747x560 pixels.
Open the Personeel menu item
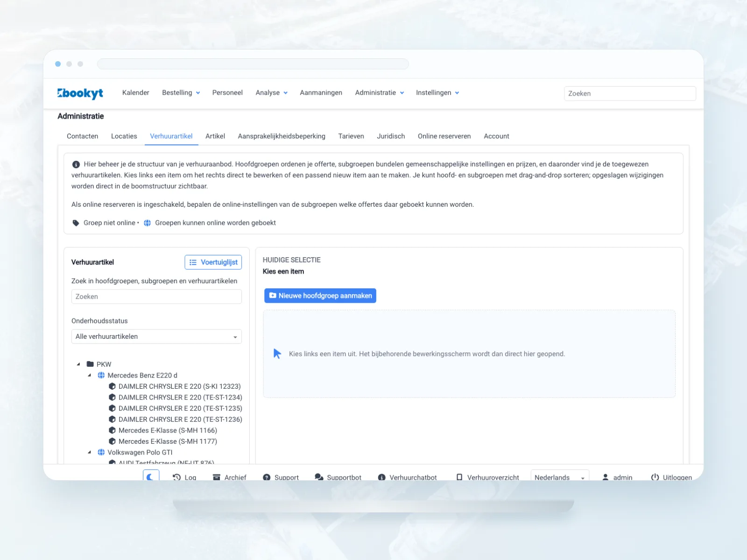227,93
